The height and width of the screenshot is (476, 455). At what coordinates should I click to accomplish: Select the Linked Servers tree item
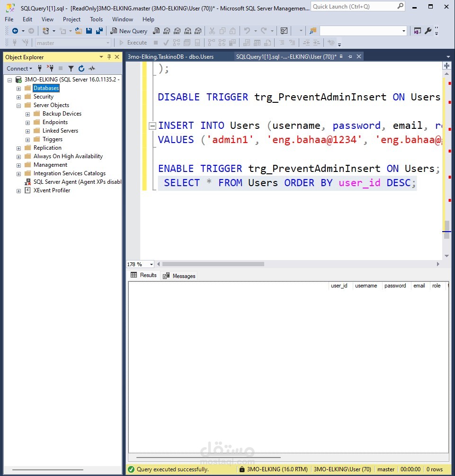coord(60,131)
